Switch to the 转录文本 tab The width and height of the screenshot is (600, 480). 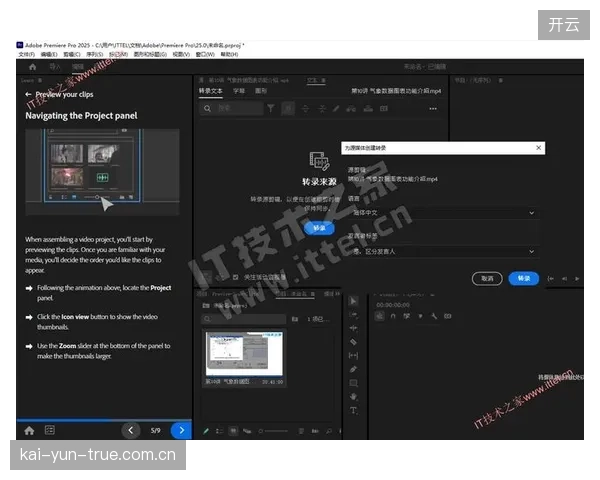(210, 91)
